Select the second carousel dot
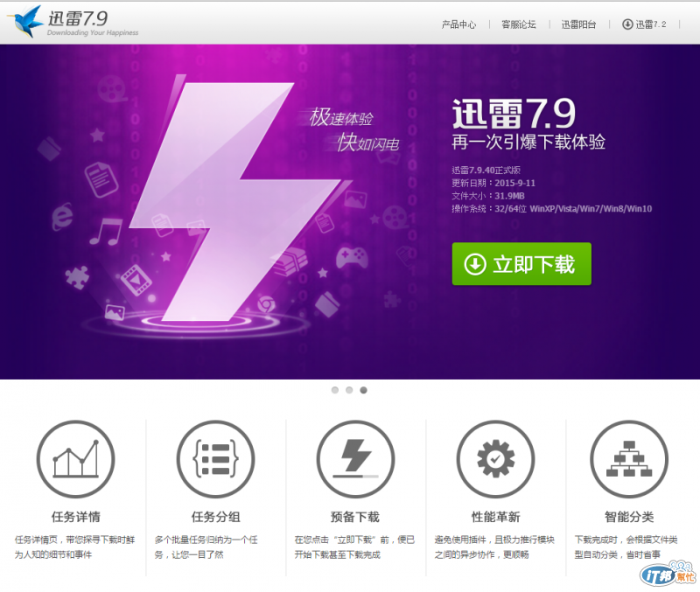Viewport: 700px width, 592px height. 349,390
